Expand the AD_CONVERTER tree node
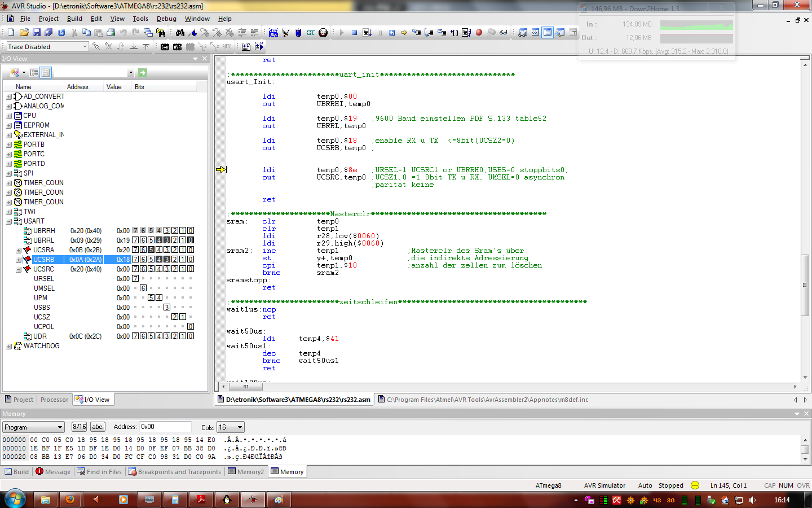 click(9, 97)
